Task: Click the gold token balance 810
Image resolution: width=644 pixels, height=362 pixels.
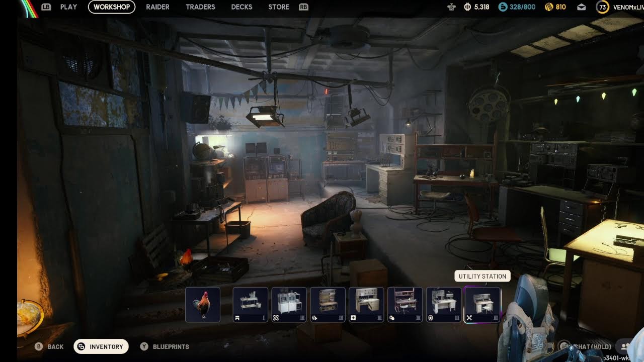Action: click(x=556, y=7)
